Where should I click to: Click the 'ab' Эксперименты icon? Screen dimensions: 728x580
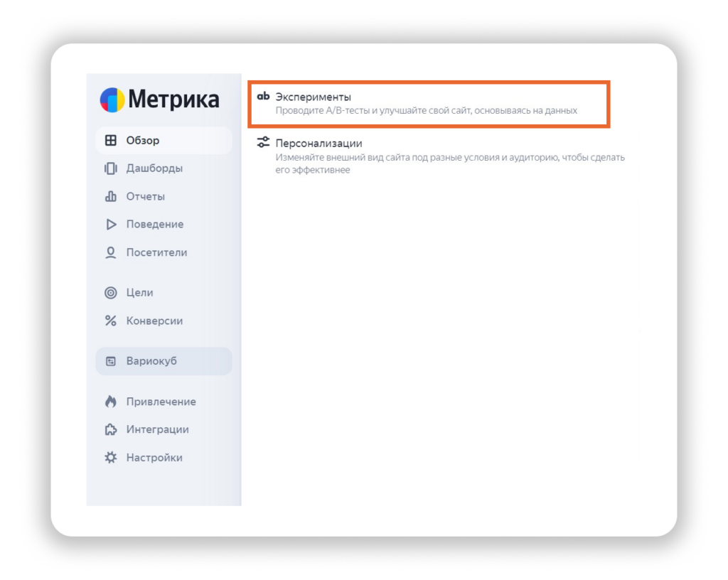coord(263,97)
